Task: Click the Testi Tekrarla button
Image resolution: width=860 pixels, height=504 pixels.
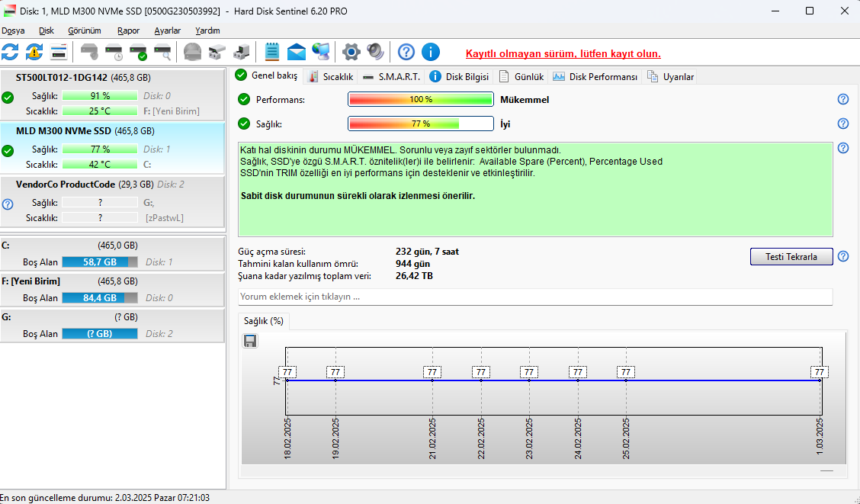Action: (791, 257)
